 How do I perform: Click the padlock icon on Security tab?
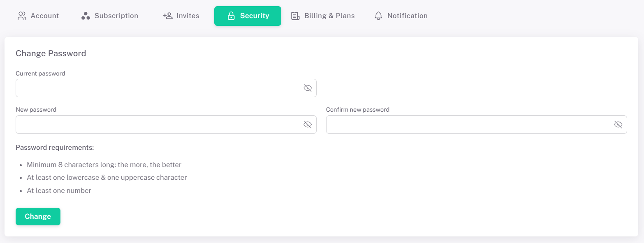pyautogui.click(x=231, y=16)
